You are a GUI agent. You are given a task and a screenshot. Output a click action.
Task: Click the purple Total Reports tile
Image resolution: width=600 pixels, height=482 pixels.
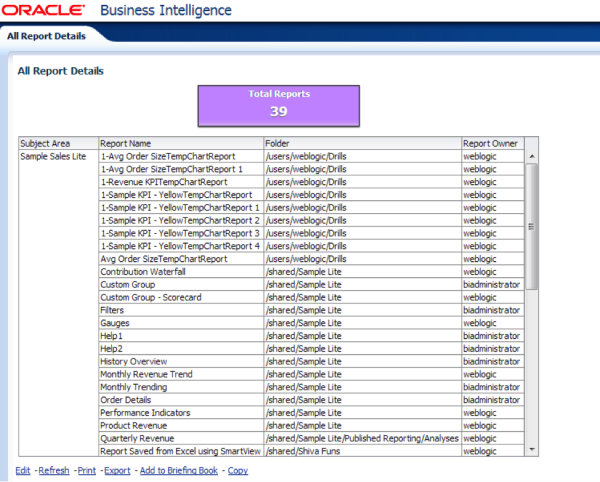(279, 104)
